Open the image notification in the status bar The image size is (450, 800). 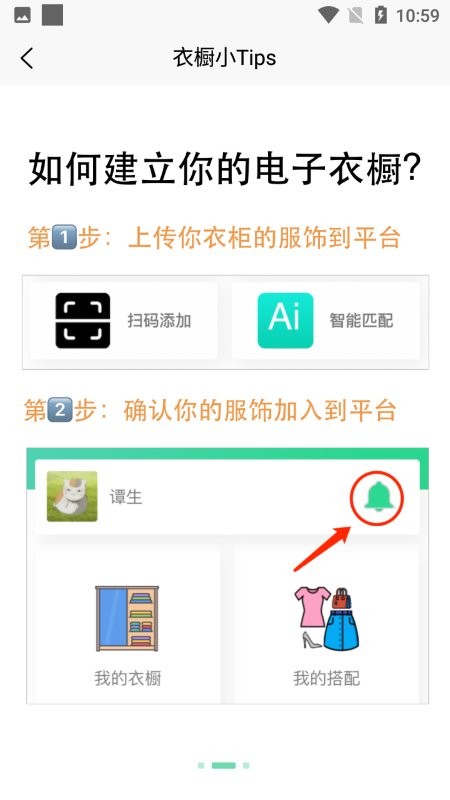(22, 16)
